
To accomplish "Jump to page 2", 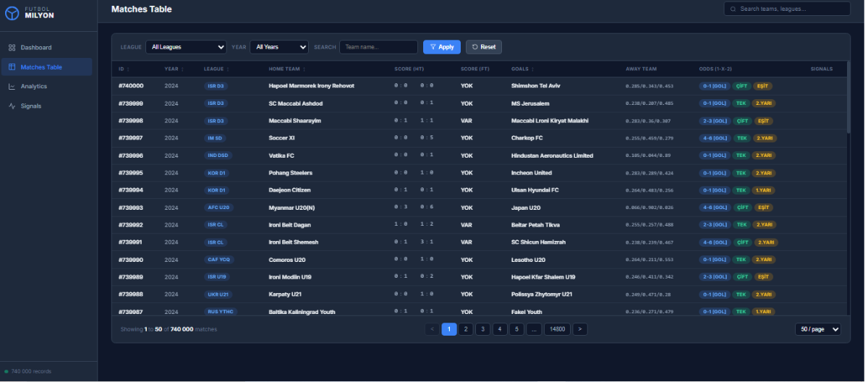I will coord(467,329).
